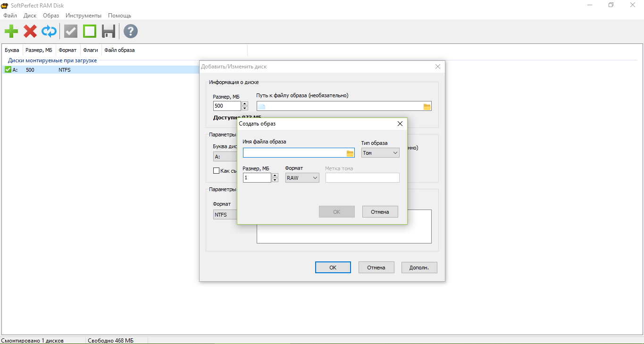This screenshot has height=344, width=644.
Task: Click the green plus Add disk icon
Action: coord(11,32)
